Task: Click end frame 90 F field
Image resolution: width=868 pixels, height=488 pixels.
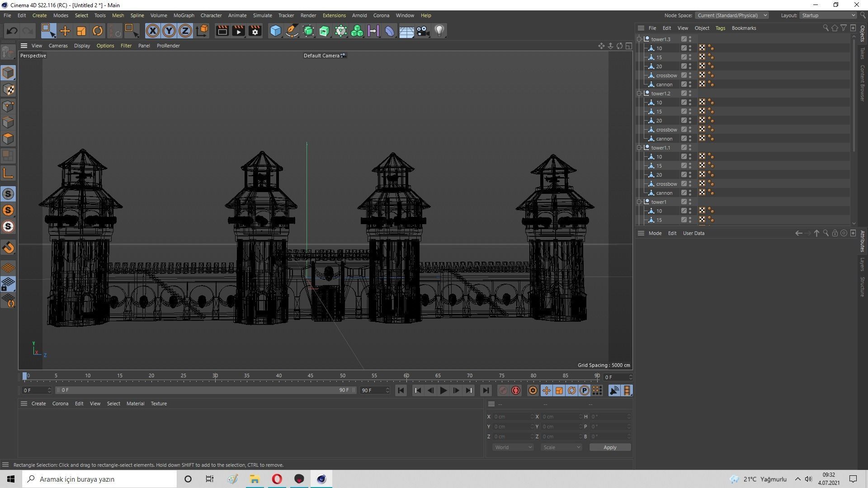Action: (x=375, y=390)
